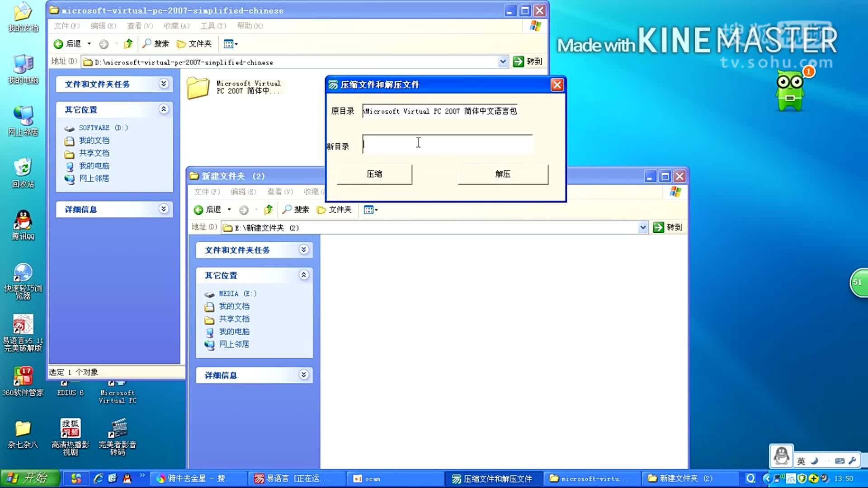Viewport: 868px width, 488px height.
Task: Toggle 文件夹 pane in microsoft-virtual-pc window
Action: 194,44
